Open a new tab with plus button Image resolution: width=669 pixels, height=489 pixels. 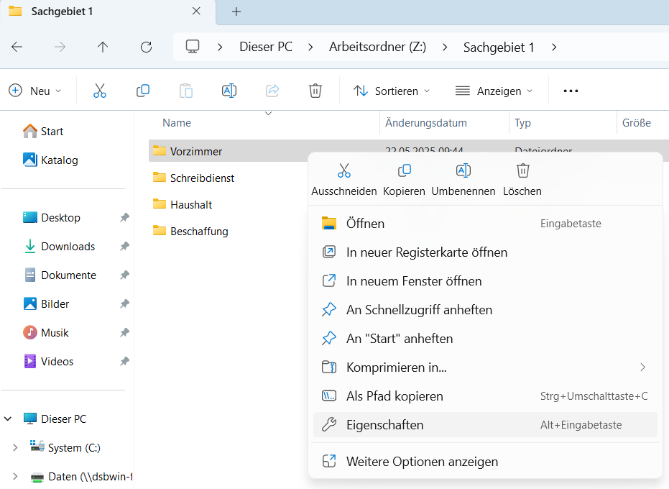click(237, 11)
